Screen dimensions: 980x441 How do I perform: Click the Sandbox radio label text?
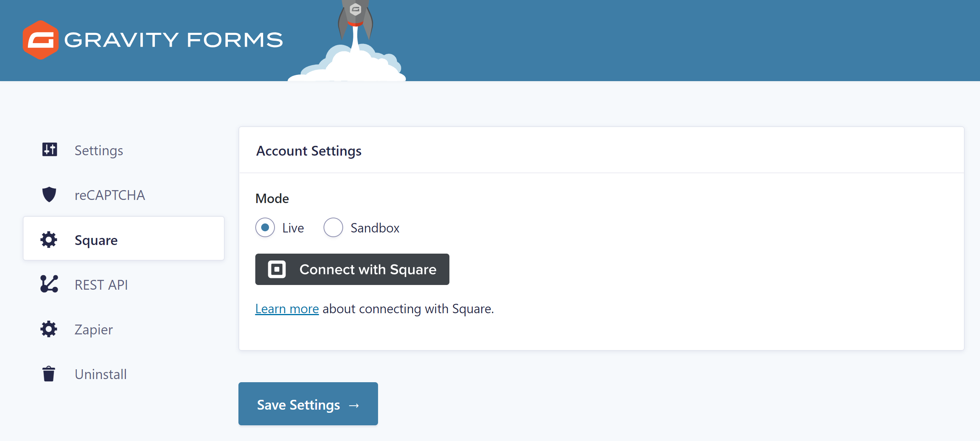click(x=375, y=228)
